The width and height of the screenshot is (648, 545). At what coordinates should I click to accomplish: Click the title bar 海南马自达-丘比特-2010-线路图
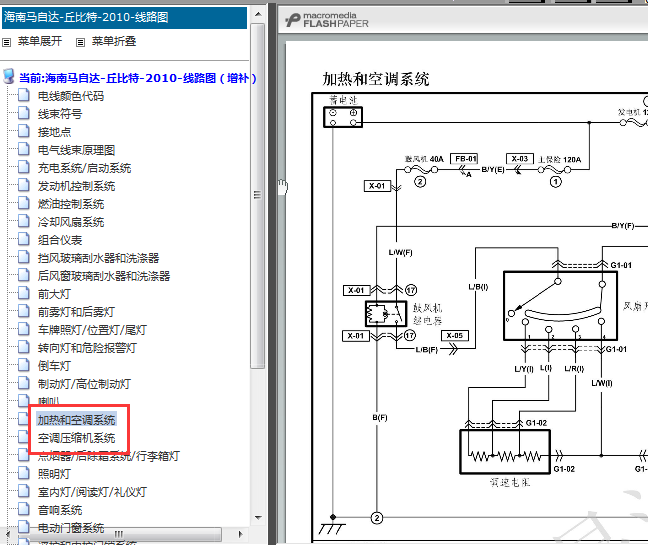pos(124,17)
